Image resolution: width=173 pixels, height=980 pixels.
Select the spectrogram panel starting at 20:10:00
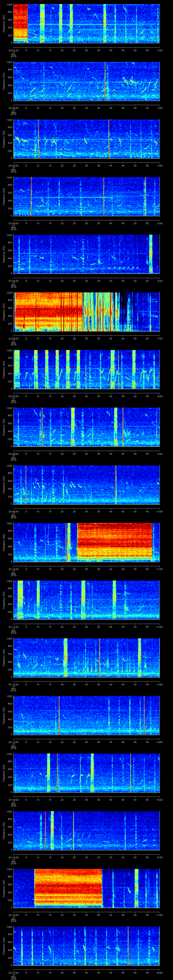tap(86, 543)
